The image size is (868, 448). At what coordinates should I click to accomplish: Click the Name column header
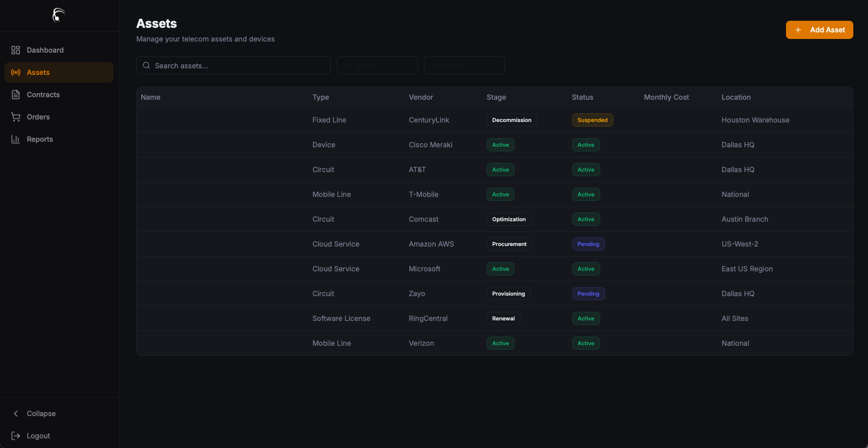(x=150, y=97)
